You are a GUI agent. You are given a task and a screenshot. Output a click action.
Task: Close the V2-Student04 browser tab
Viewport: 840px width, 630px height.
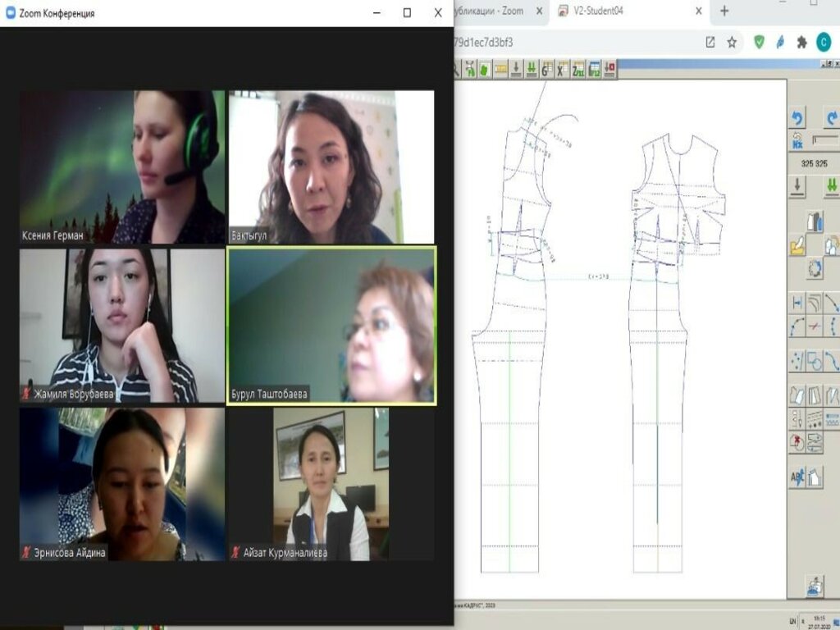click(699, 11)
